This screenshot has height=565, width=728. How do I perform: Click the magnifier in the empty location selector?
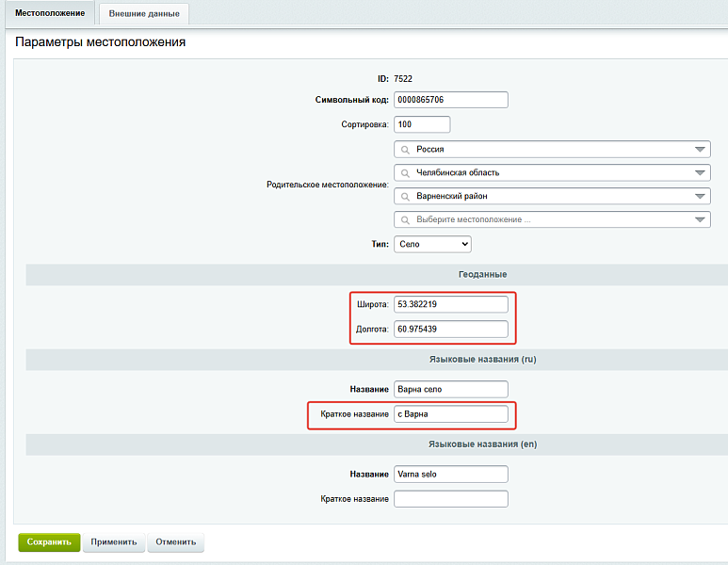406,219
